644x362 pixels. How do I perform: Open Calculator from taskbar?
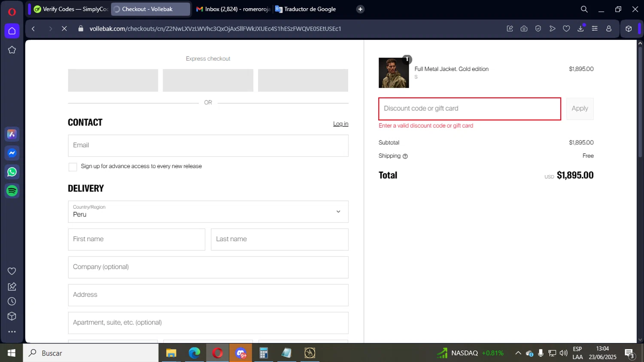264,353
